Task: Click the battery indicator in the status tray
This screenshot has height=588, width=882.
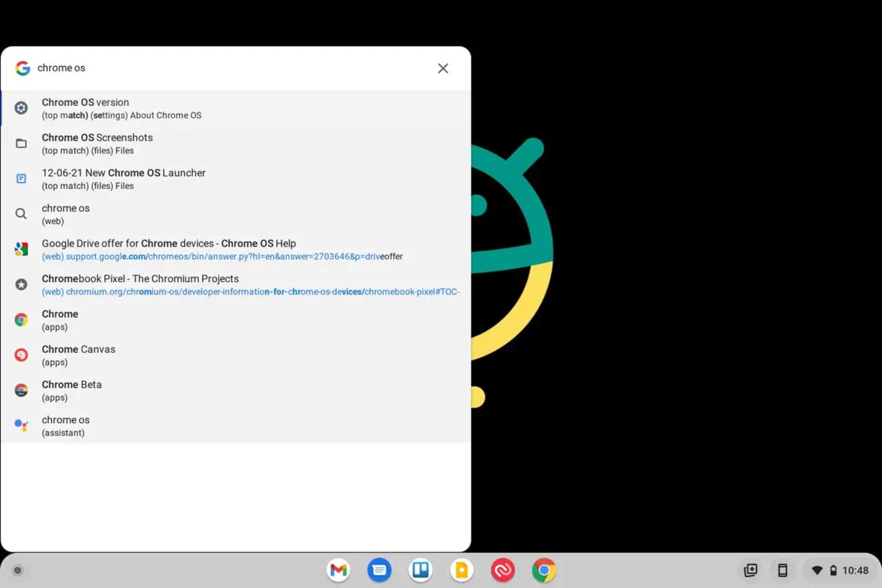Action: [x=833, y=570]
